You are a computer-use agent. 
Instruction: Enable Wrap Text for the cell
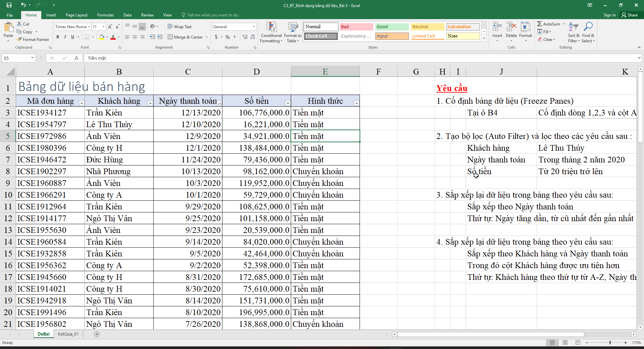(x=179, y=27)
